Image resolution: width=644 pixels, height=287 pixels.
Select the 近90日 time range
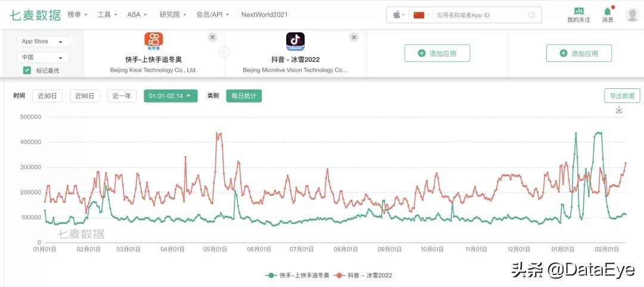point(85,96)
